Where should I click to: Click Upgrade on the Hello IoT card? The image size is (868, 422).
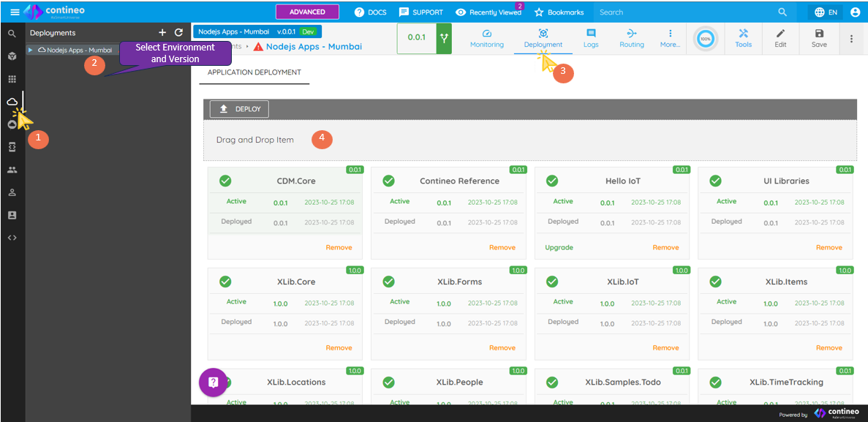coord(559,248)
